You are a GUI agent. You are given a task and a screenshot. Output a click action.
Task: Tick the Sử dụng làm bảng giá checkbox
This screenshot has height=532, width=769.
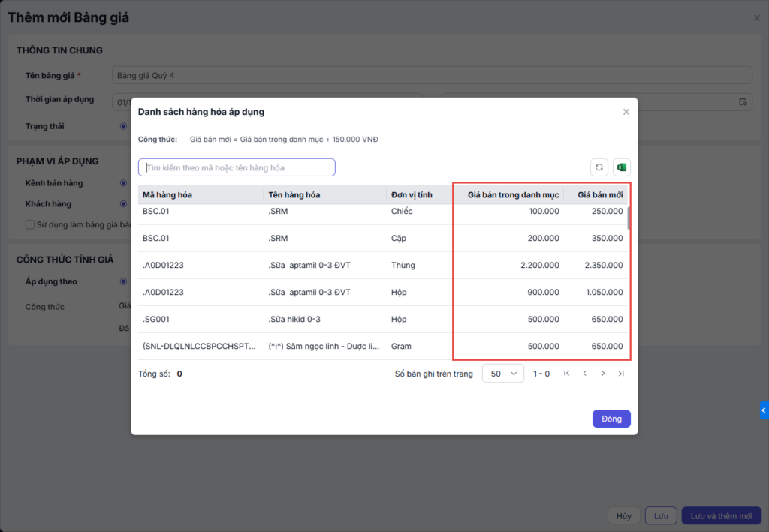(30, 224)
